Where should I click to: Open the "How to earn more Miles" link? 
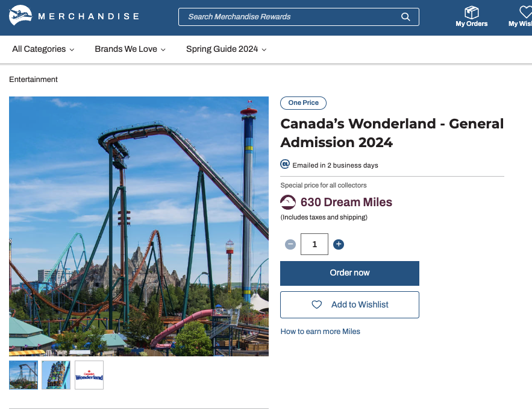pos(320,331)
